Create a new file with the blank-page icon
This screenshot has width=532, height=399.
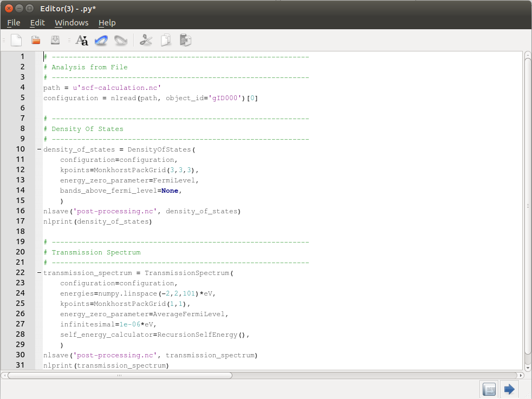16,41
